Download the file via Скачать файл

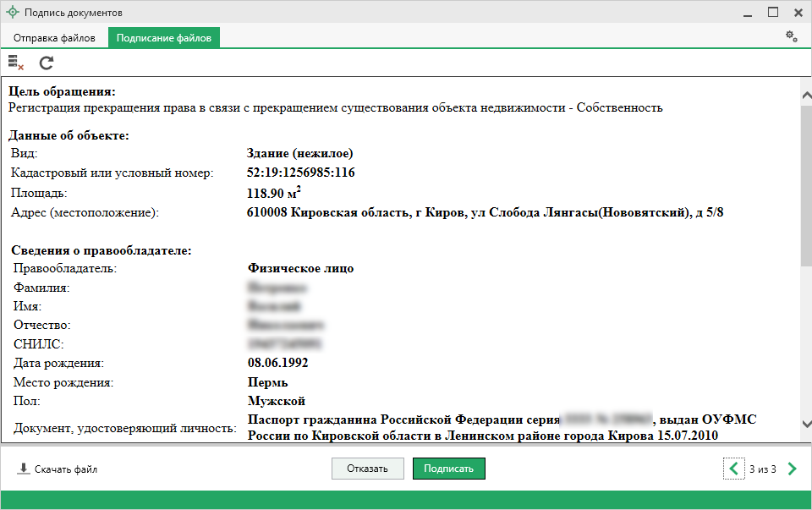58,469
